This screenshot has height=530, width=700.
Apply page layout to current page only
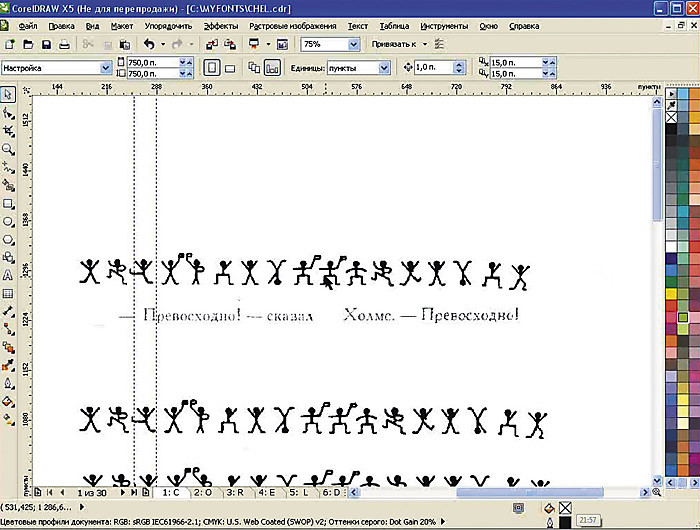(x=272, y=68)
